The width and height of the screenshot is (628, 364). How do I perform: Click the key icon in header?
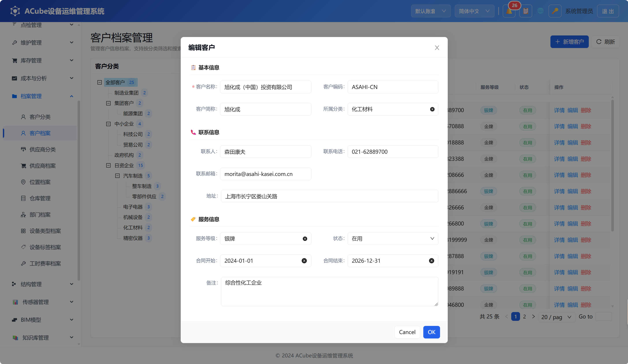click(555, 11)
